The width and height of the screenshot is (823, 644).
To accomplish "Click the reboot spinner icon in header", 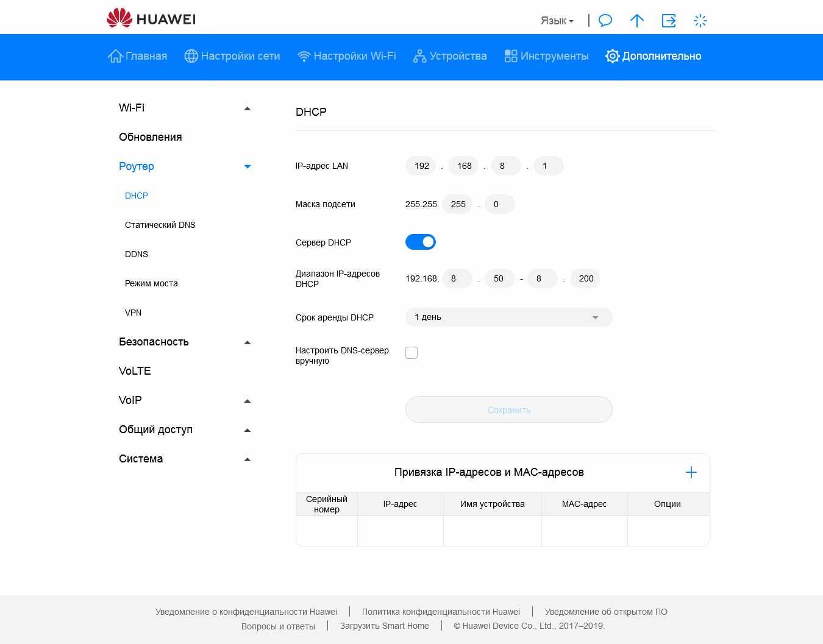I will [x=700, y=21].
